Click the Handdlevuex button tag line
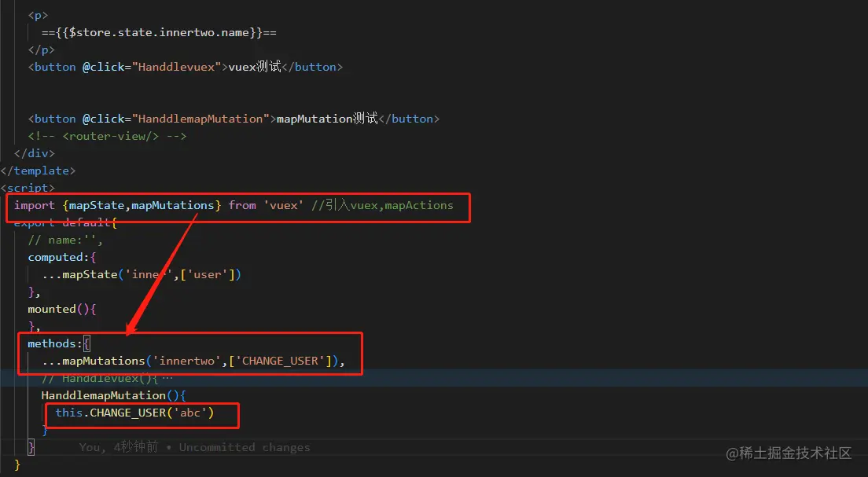The image size is (868, 477). [186, 67]
